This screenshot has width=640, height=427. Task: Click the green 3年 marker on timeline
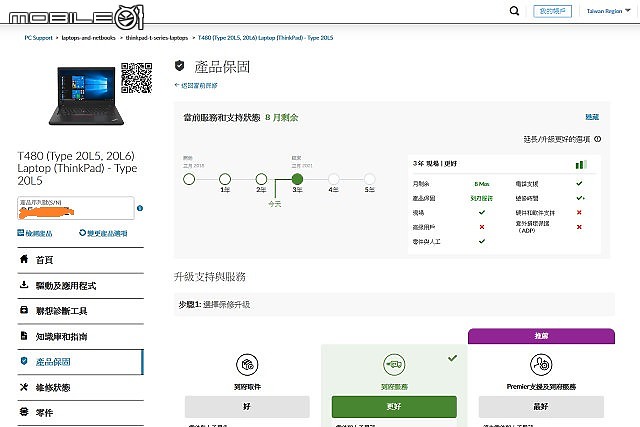(298, 179)
